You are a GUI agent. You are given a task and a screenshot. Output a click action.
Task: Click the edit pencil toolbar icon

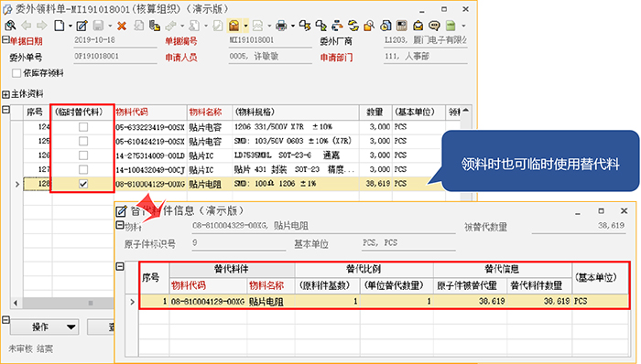[81, 26]
